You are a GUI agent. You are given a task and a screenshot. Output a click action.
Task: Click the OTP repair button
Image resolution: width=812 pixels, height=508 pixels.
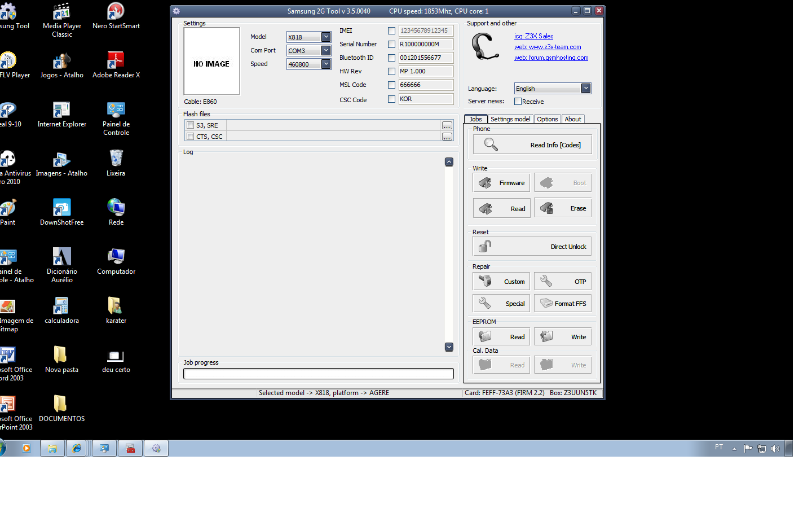(563, 281)
